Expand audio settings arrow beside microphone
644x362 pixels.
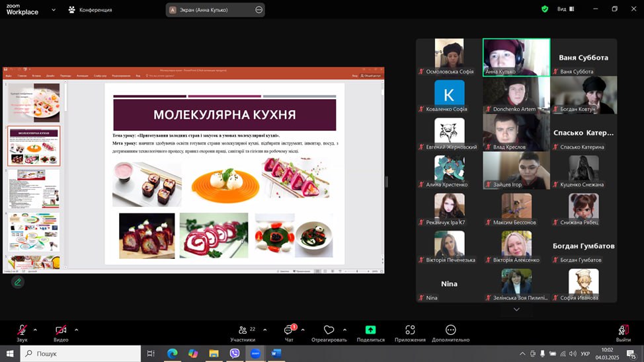point(35,330)
